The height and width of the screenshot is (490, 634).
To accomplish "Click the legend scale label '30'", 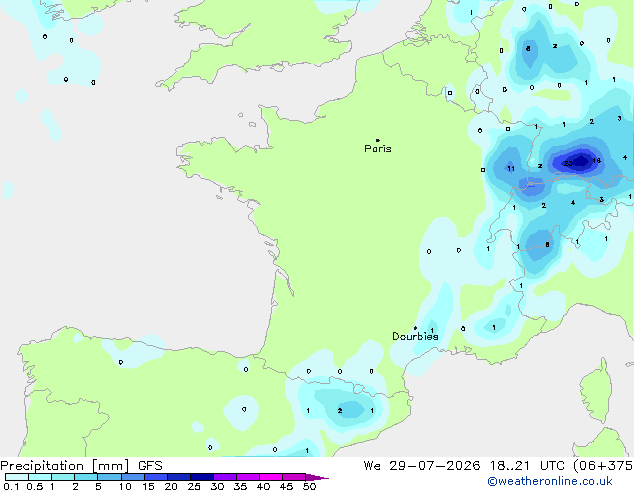I will click(217, 486).
